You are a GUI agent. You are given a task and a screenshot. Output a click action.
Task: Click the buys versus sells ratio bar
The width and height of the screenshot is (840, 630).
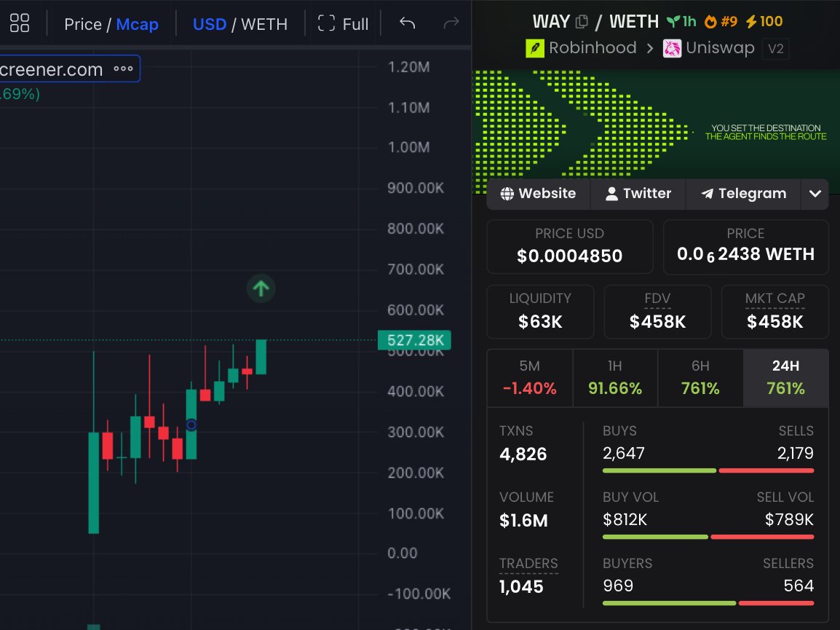708,470
